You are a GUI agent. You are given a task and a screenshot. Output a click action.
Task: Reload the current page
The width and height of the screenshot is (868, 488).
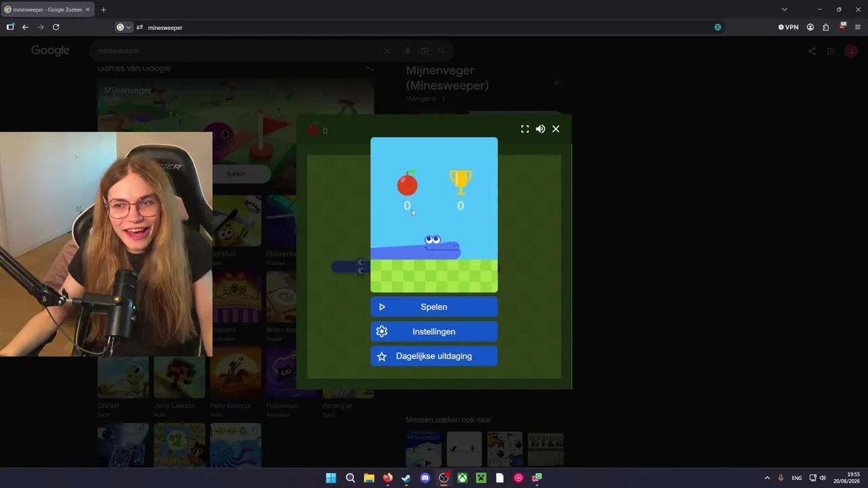[56, 27]
